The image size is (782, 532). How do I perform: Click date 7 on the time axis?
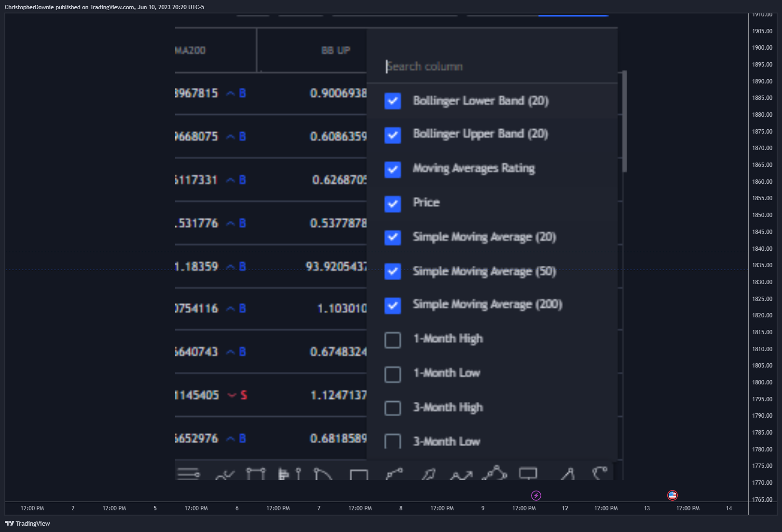(319, 508)
